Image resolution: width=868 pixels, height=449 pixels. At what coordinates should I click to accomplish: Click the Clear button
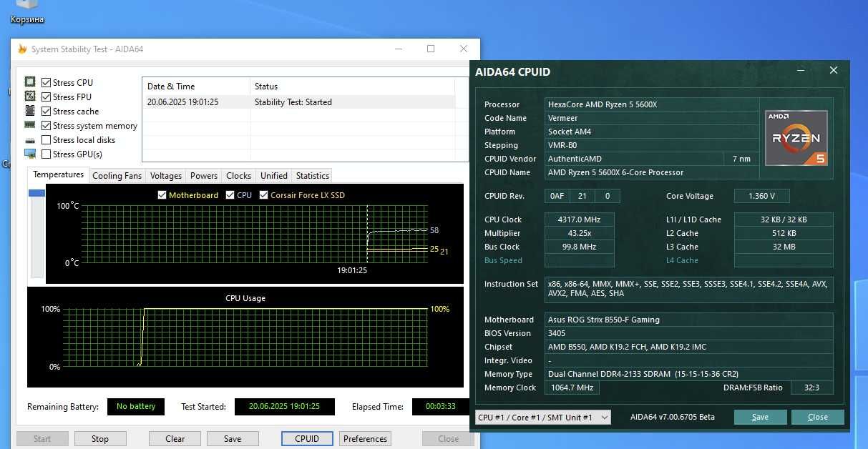(175, 439)
